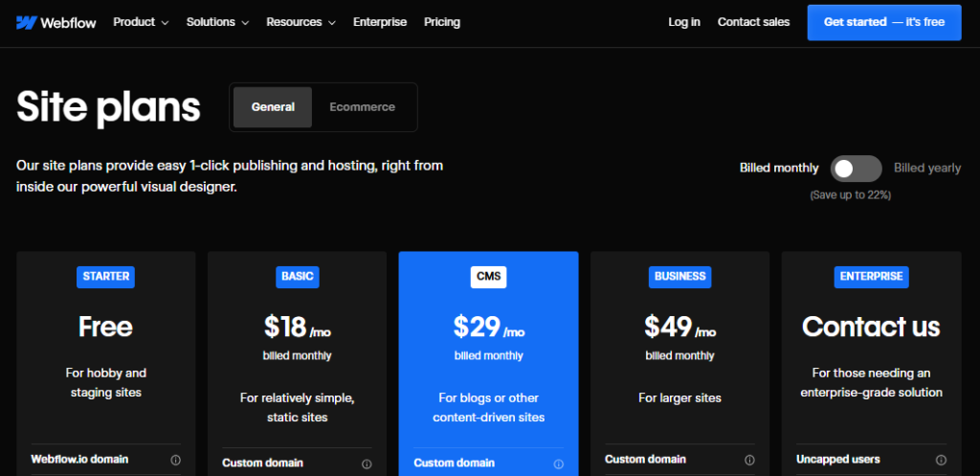
Task: Click the $18 /mo price text
Action: click(x=298, y=328)
